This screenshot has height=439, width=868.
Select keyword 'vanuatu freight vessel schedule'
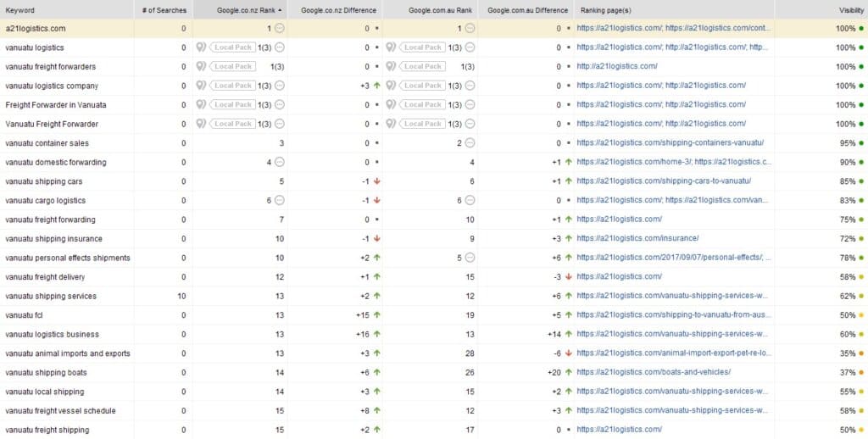61,411
